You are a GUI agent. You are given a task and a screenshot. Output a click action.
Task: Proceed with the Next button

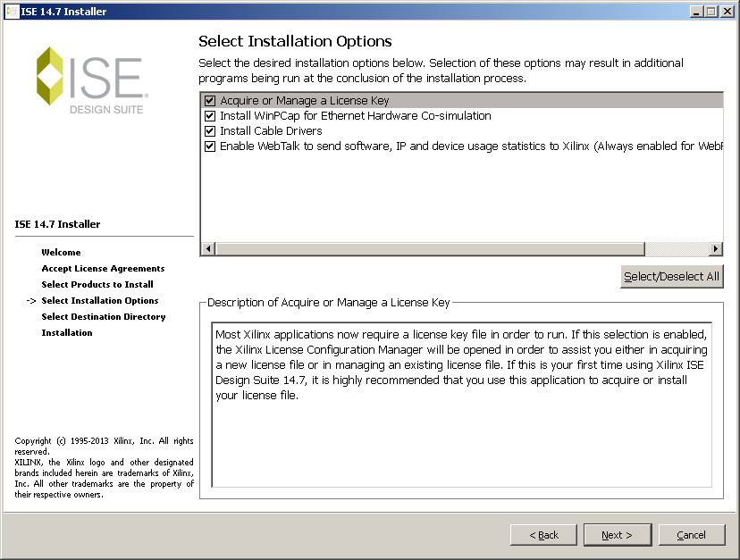coord(618,535)
